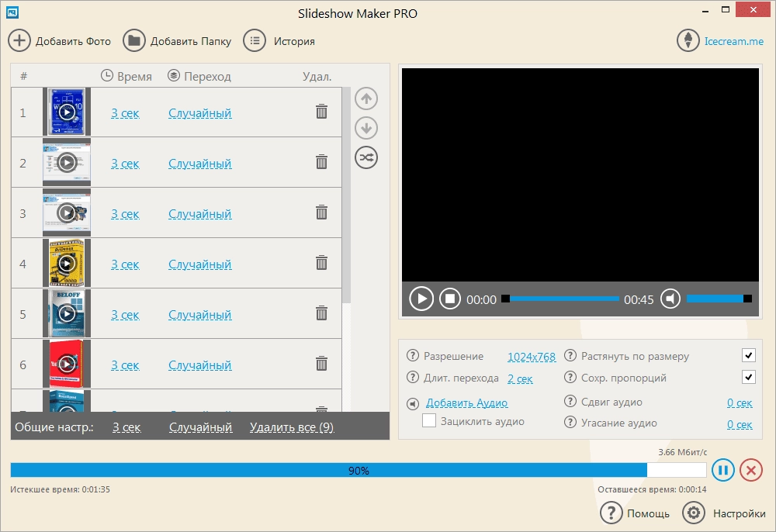Change slide 4 time 3 сек

(x=125, y=264)
